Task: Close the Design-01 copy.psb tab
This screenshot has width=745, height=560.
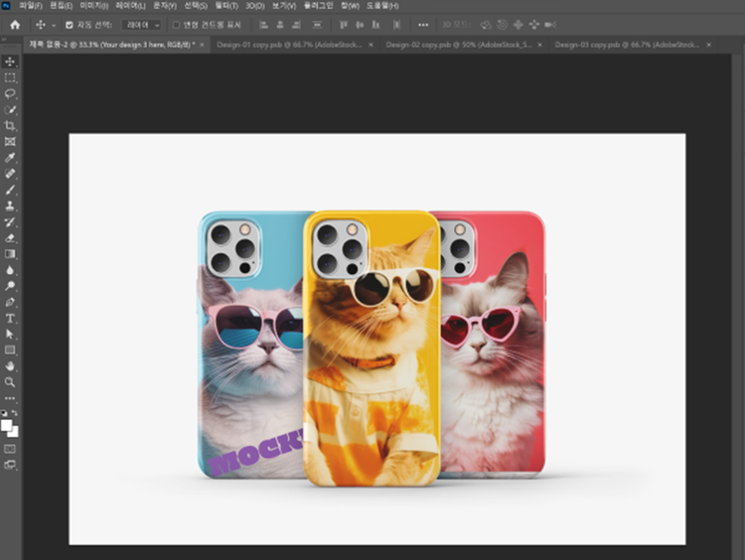Action: pos(371,45)
